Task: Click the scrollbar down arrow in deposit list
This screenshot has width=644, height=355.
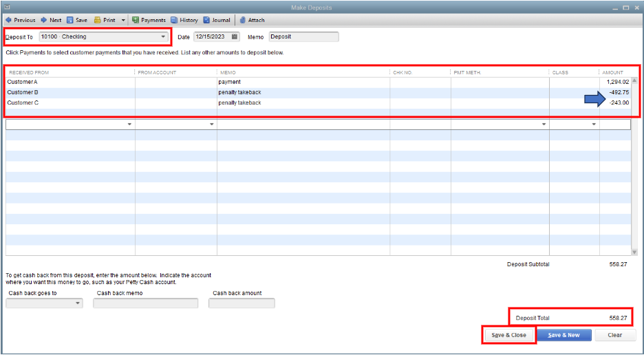Action: pyautogui.click(x=634, y=252)
